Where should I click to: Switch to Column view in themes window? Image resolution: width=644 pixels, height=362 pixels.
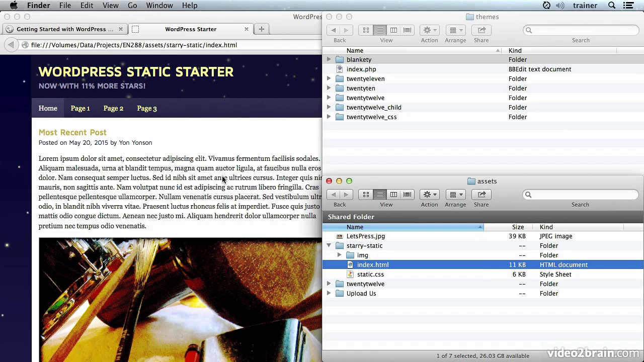tap(393, 30)
